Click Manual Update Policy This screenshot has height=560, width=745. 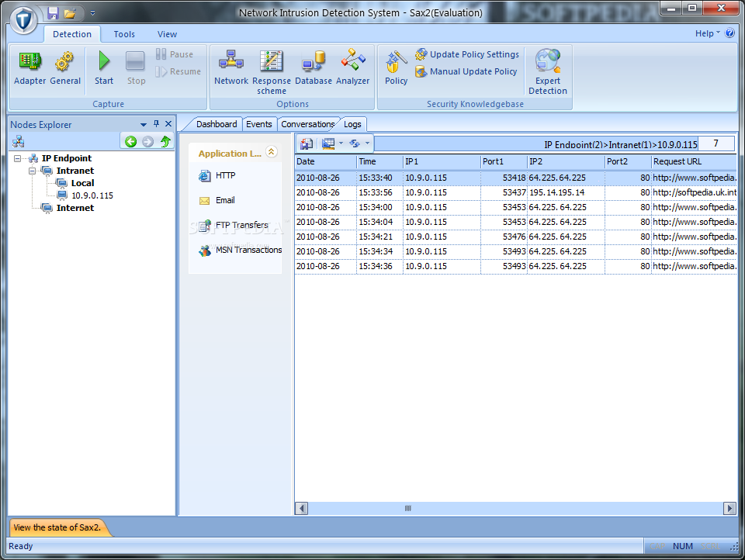(466, 71)
